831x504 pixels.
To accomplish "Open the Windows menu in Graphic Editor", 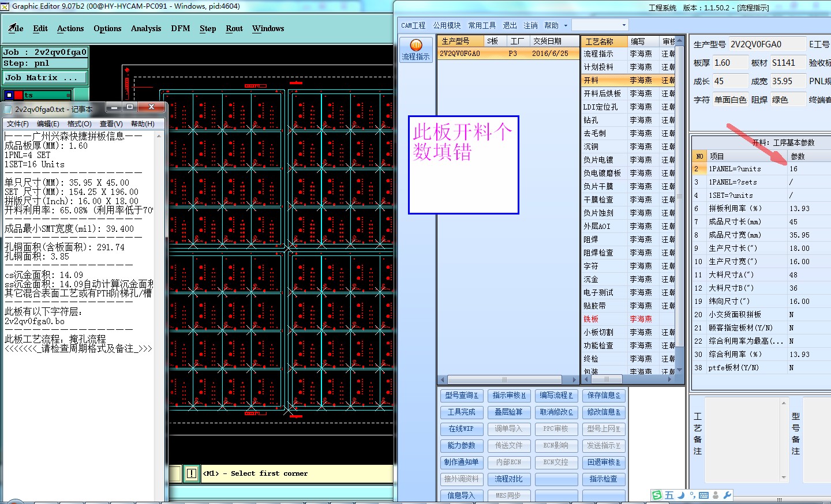I will tap(268, 28).
